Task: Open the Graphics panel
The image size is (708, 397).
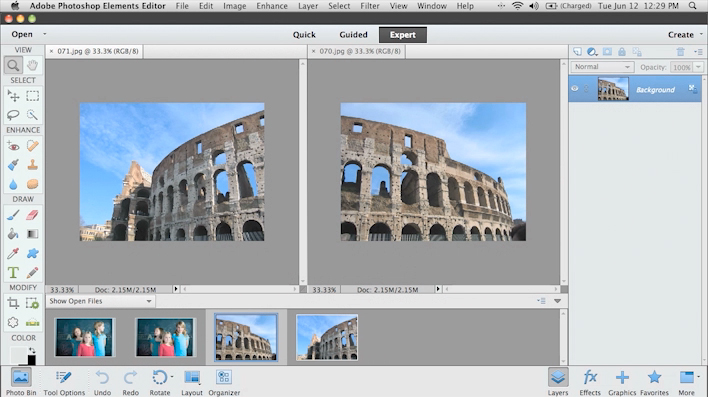Action: pos(622,382)
